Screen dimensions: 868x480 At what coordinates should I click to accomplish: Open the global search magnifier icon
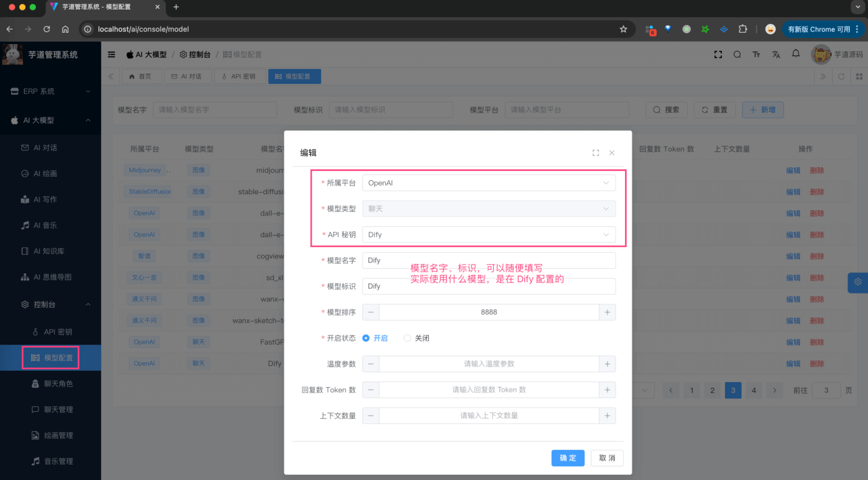[737, 54]
